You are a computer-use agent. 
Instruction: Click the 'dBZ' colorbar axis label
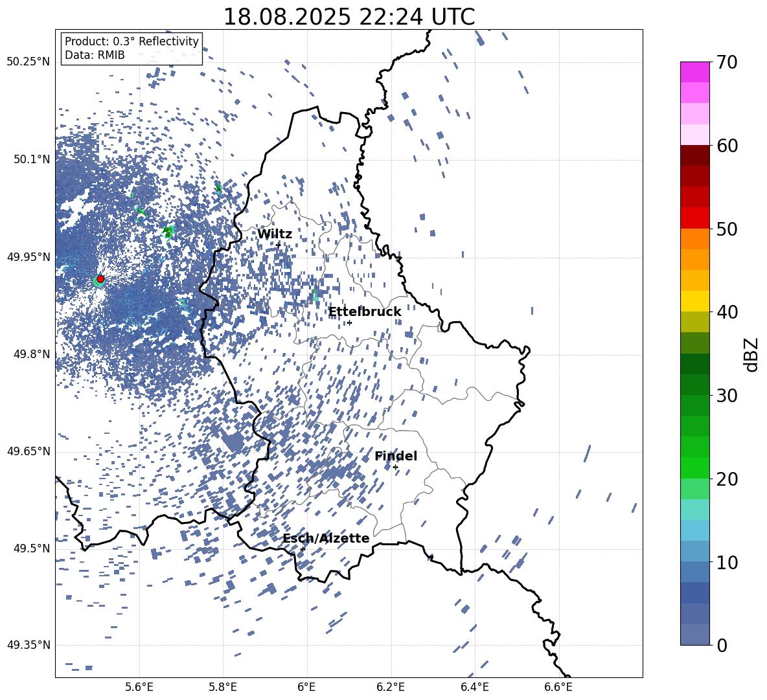(x=752, y=354)
